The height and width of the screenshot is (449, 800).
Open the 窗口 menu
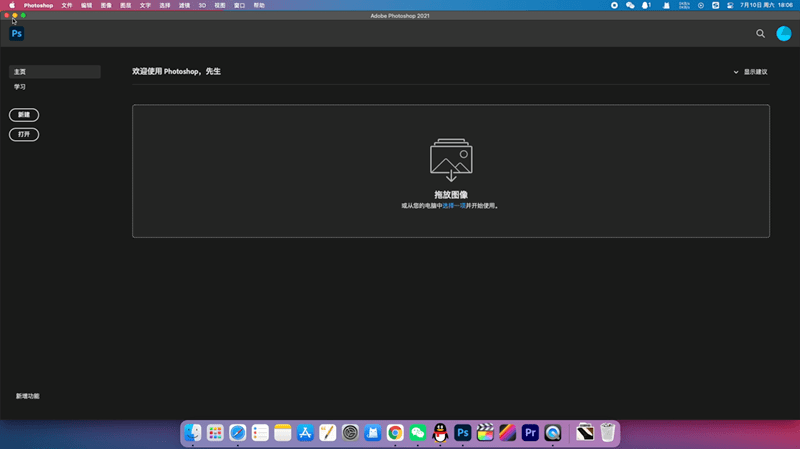pyautogui.click(x=239, y=5)
